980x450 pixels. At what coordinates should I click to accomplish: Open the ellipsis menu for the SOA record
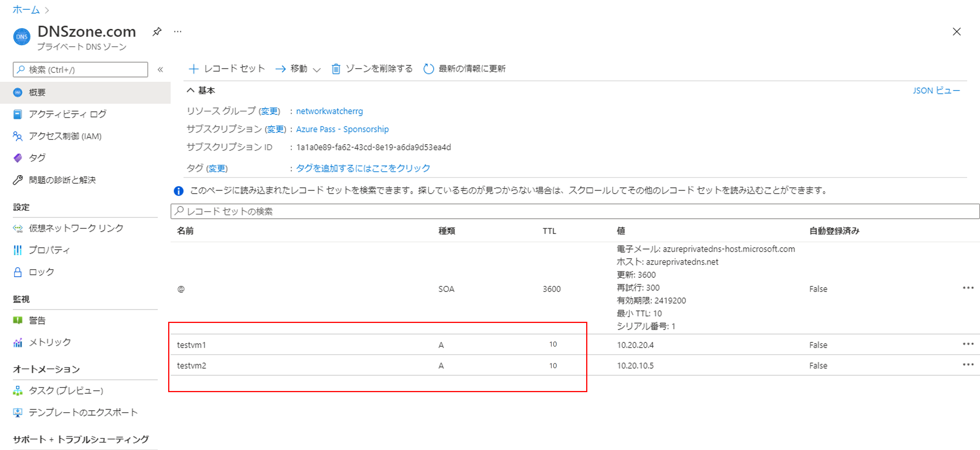(x=968, y=288)
